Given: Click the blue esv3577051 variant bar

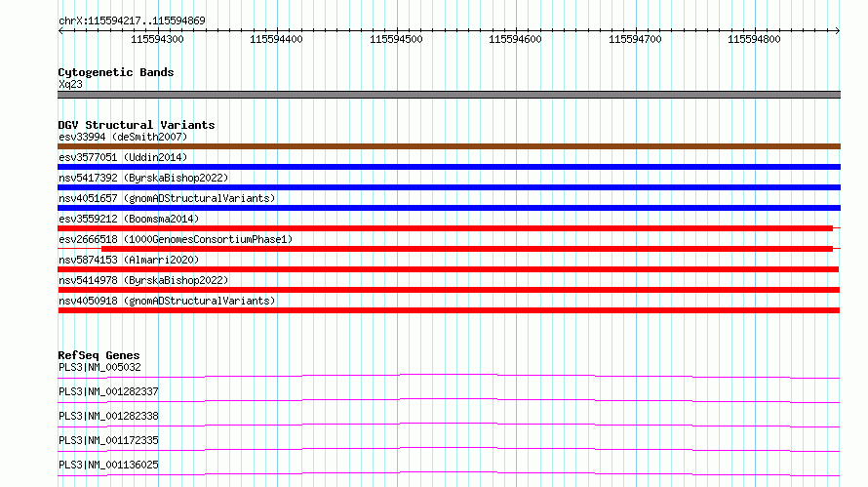Looking at the screenshot, I should [x=449, y=167].
